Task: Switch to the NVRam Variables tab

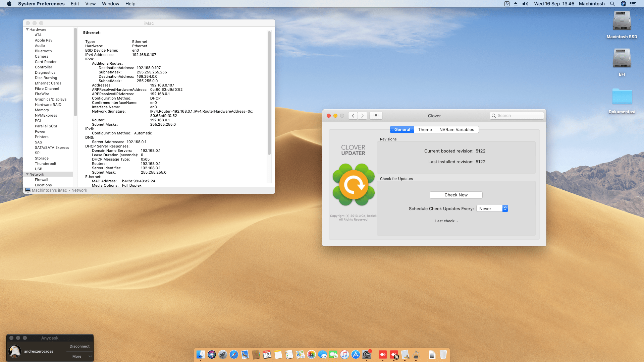Action: [457, 130]
